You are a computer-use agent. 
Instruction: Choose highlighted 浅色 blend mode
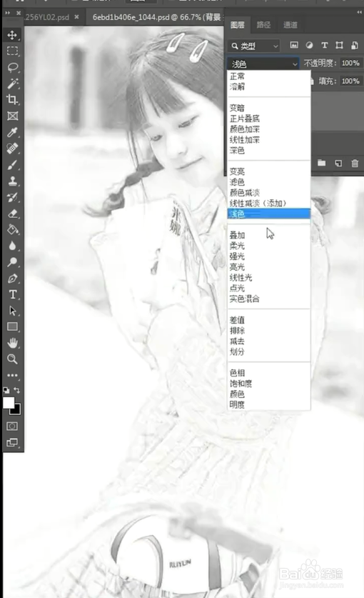pos(268,214)
